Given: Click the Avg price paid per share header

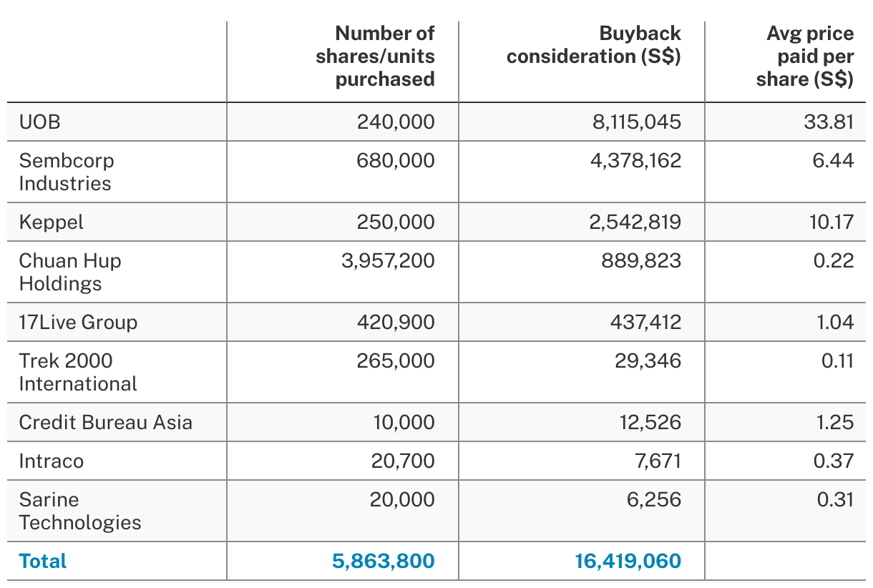Looking at the screenshot, I should click(x=804, y=56).
